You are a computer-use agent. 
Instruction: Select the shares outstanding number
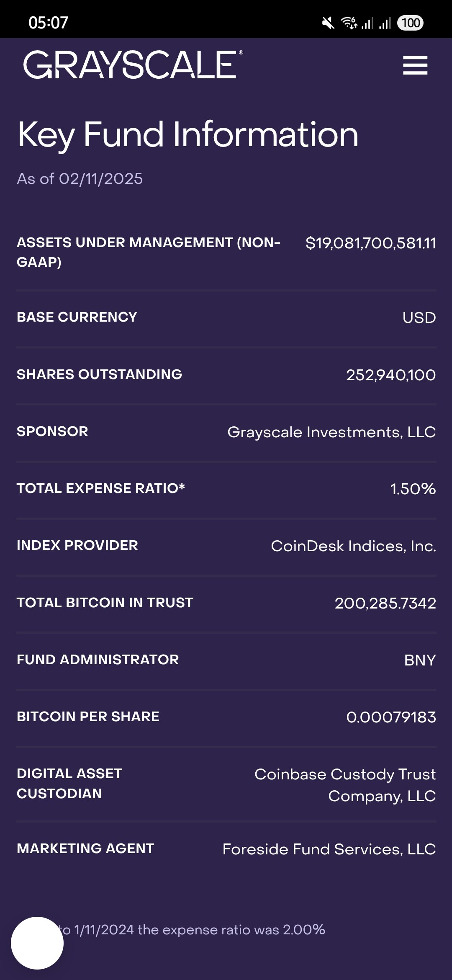point(390,375)
